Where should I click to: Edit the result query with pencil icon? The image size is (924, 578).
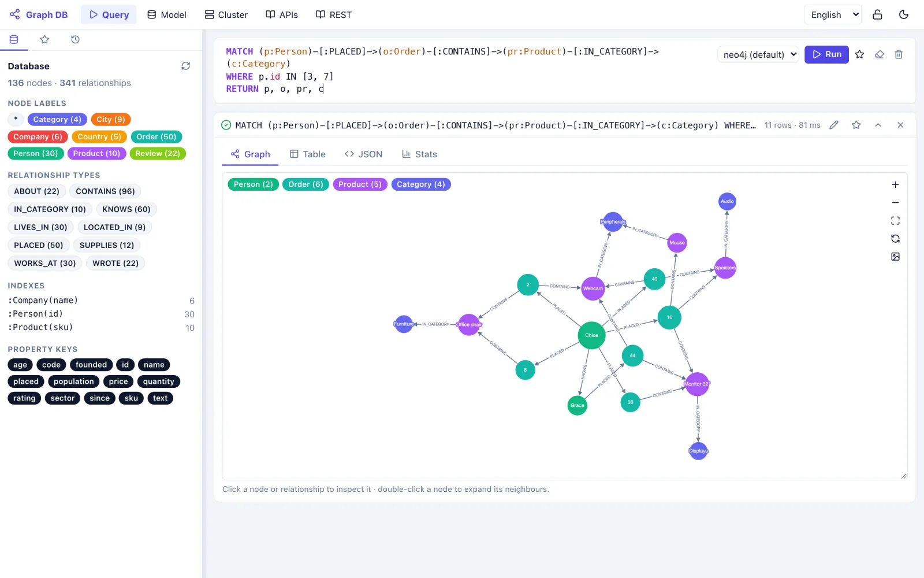point(834,125)
